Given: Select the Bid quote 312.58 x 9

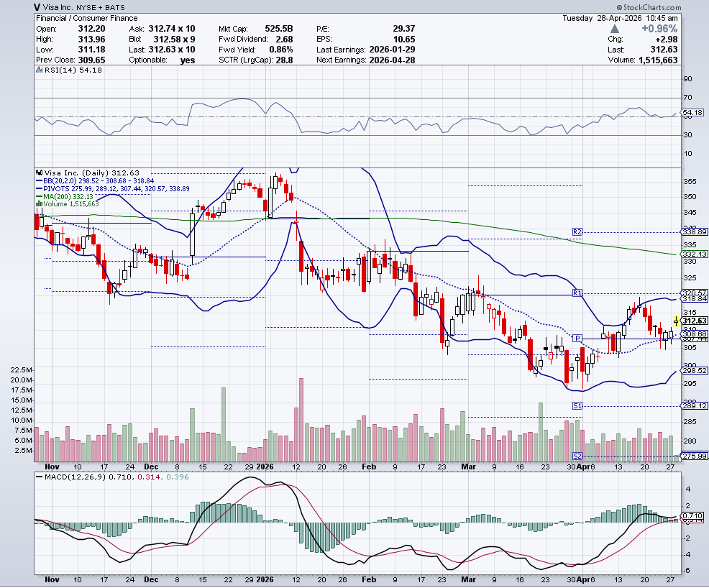Looking at the screenshot, I should pyautogui.click(x=175, y=39).
